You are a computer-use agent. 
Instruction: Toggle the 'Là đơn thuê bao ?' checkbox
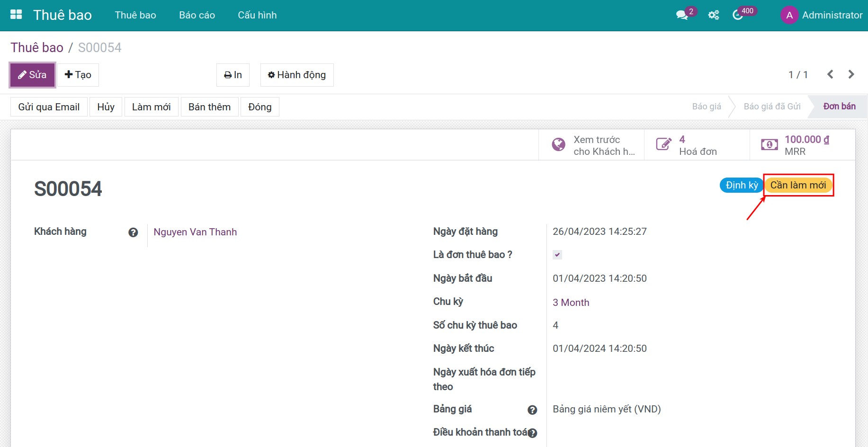557,255
